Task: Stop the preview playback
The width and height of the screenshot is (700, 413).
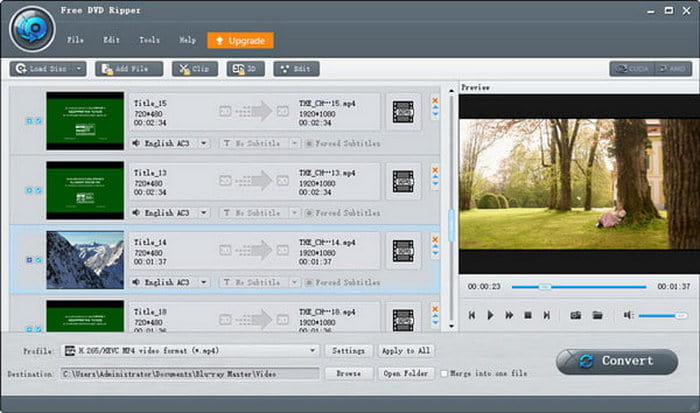Action: tap(528, 315)
